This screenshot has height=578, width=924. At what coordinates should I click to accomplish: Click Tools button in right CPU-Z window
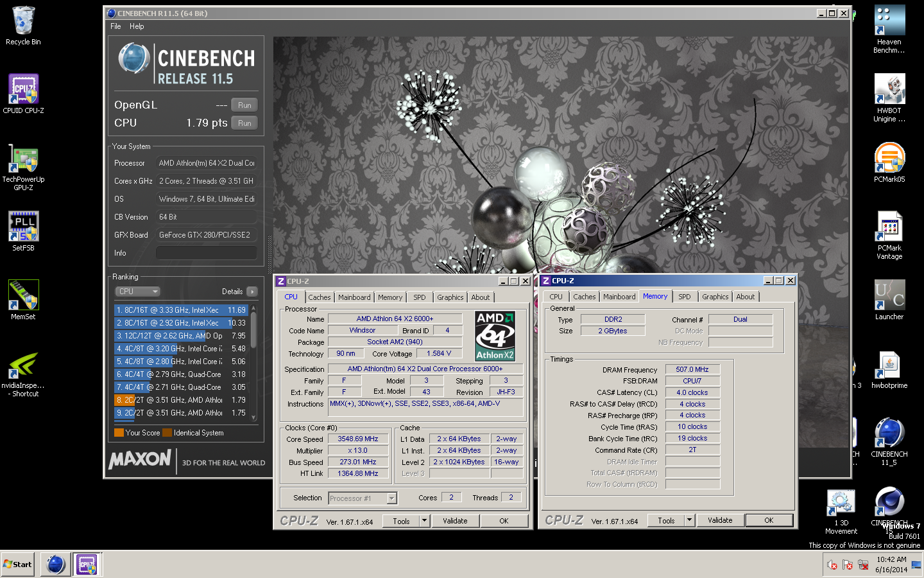click(666, 521)
